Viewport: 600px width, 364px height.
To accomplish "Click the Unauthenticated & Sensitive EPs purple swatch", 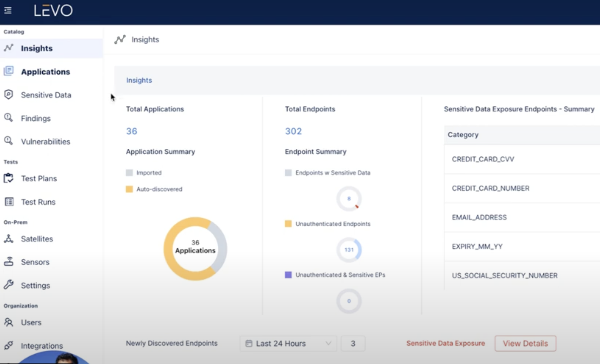I will coord(288,275).
